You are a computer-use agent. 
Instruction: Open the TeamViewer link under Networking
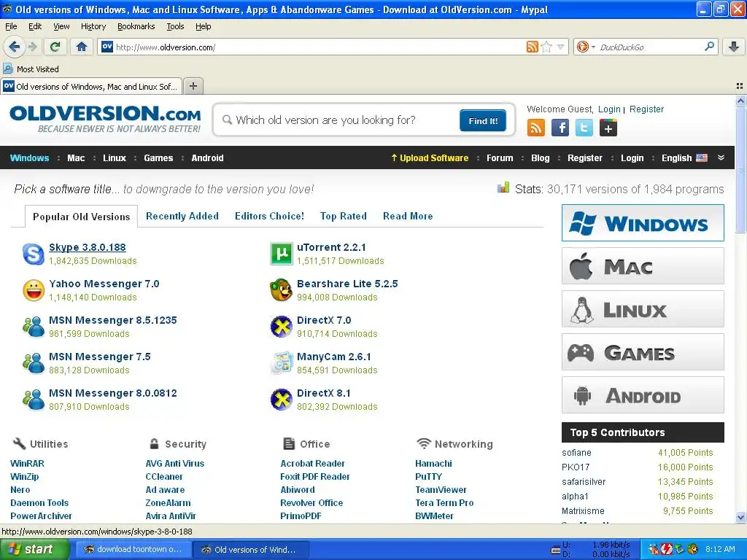click(x=441, y=489)
